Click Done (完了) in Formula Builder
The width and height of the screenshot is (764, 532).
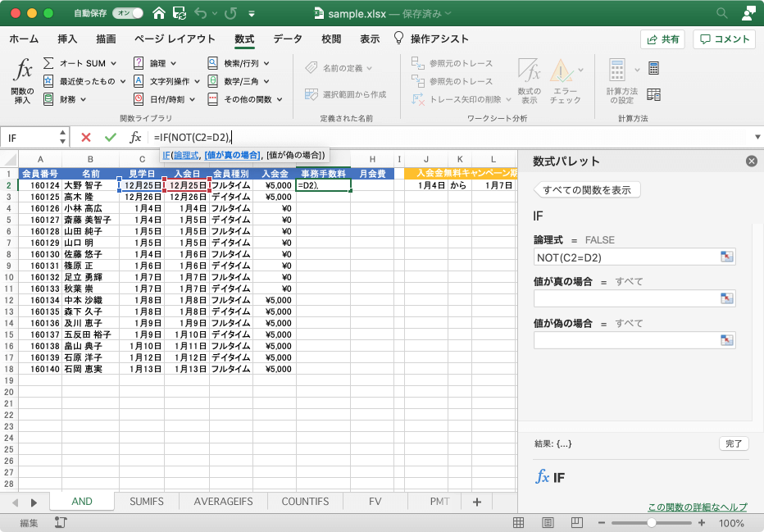pyautogui.click(x=734, y=443)
